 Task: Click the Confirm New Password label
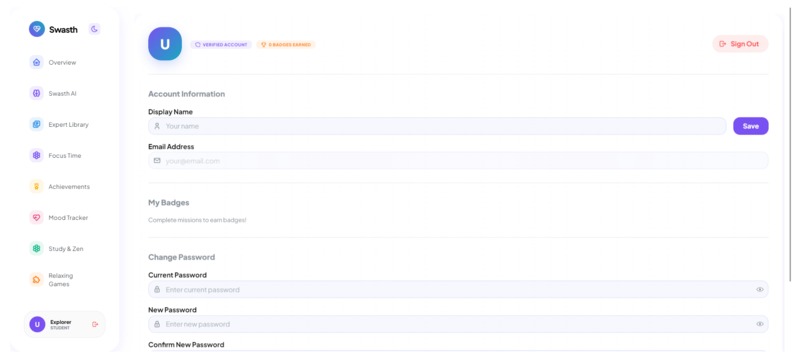point(186,345)
